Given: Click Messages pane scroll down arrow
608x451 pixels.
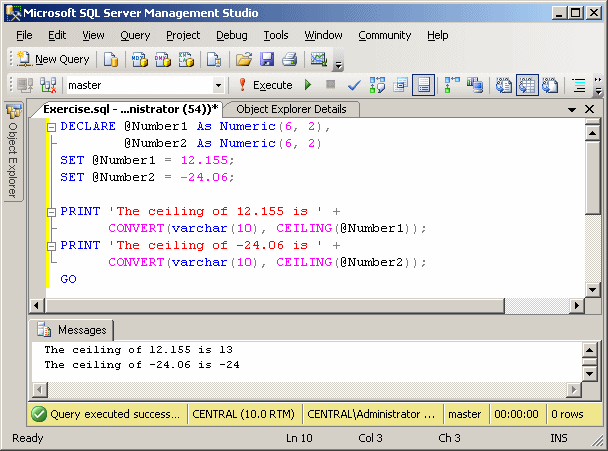Looking at the screenshot, I should point(590,374).
